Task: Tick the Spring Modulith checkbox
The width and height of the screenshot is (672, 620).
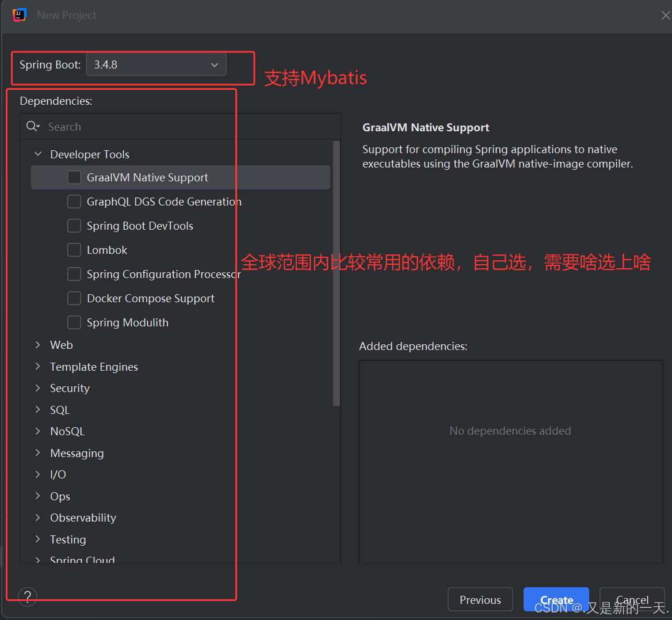Action: click(x=74, y=322)
